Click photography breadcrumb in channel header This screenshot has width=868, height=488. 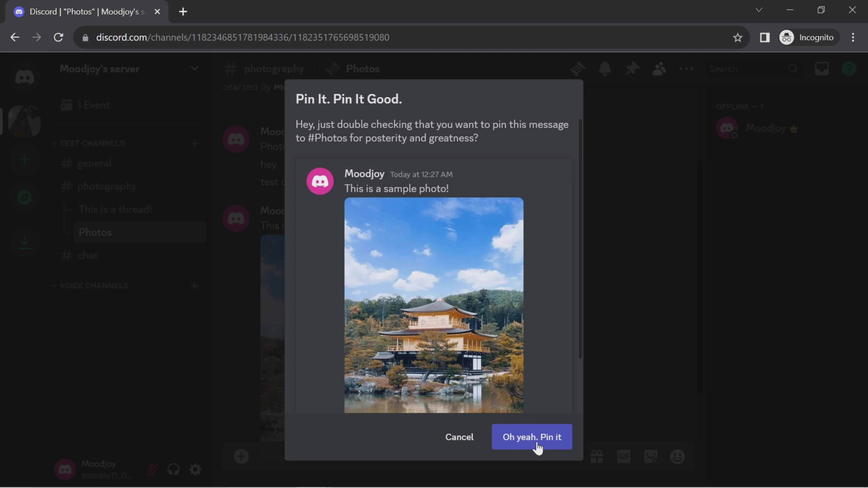tap(274, 69)
